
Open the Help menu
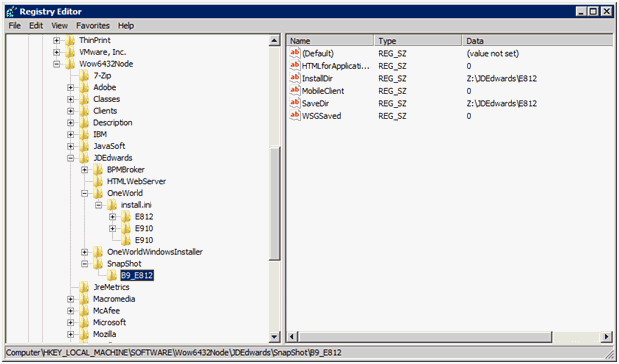(126, 26)
